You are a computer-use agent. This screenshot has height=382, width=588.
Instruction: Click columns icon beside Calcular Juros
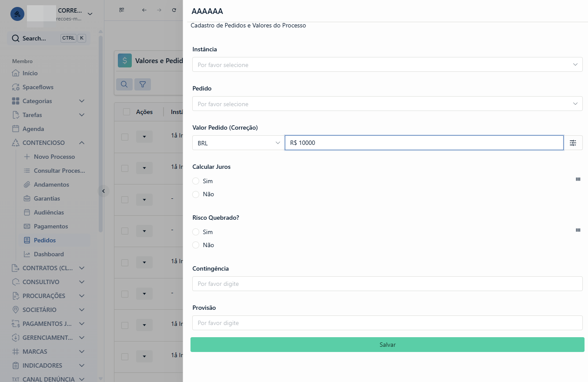point(578,179)
